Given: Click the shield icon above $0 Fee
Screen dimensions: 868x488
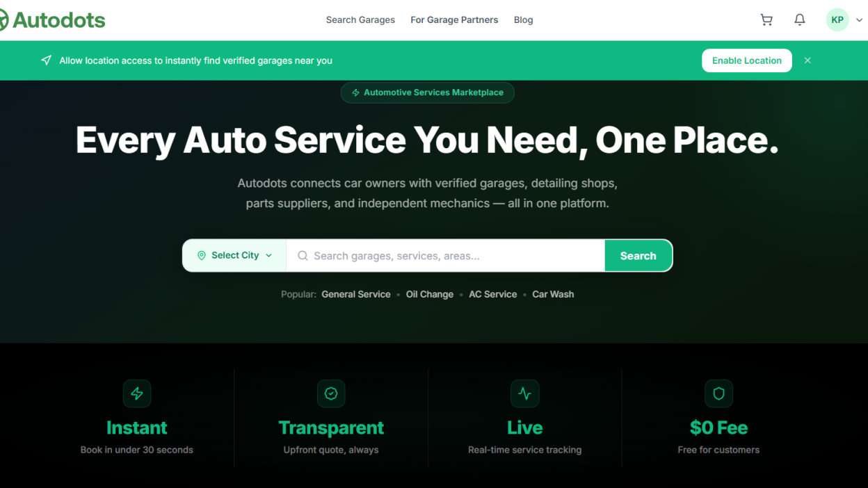Looking at the screenshot, I should 718,393.
